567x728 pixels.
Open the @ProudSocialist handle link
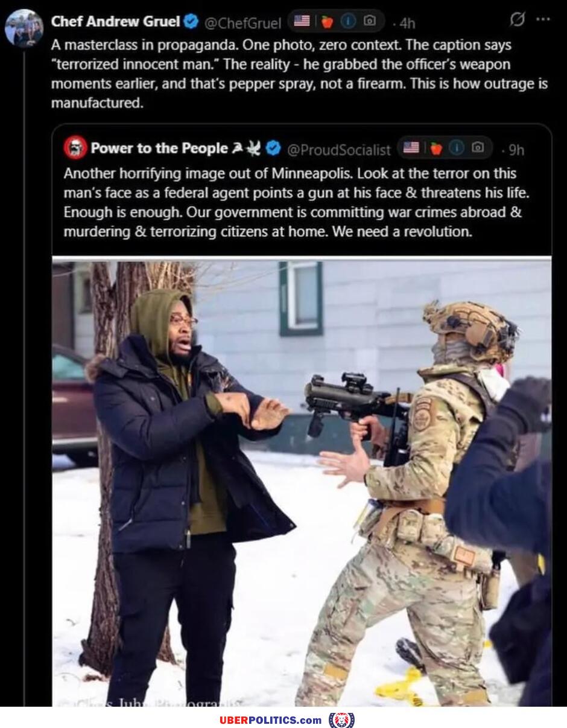coord(338,149)
